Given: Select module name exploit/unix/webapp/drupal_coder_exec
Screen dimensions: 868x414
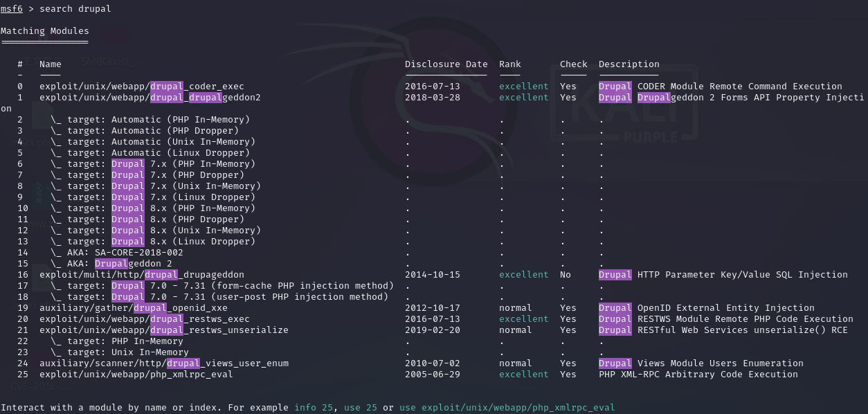Looking at the screenshot, I should (142, 87).
